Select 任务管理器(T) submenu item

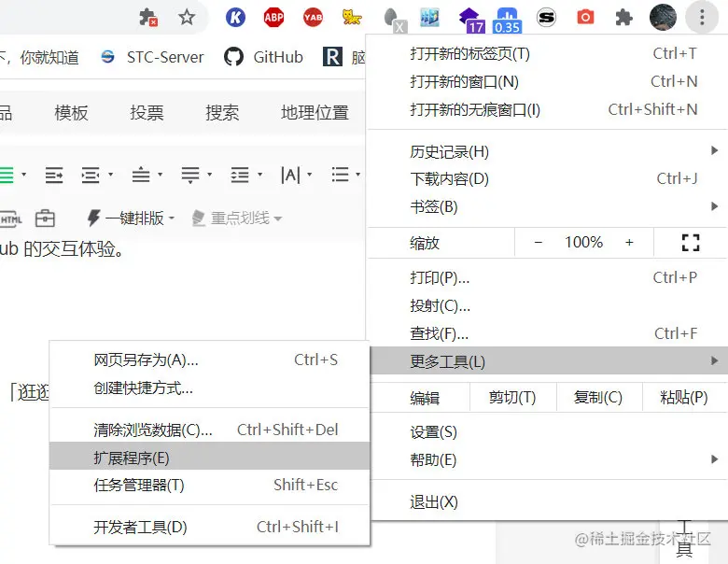(x=209, y=485)
